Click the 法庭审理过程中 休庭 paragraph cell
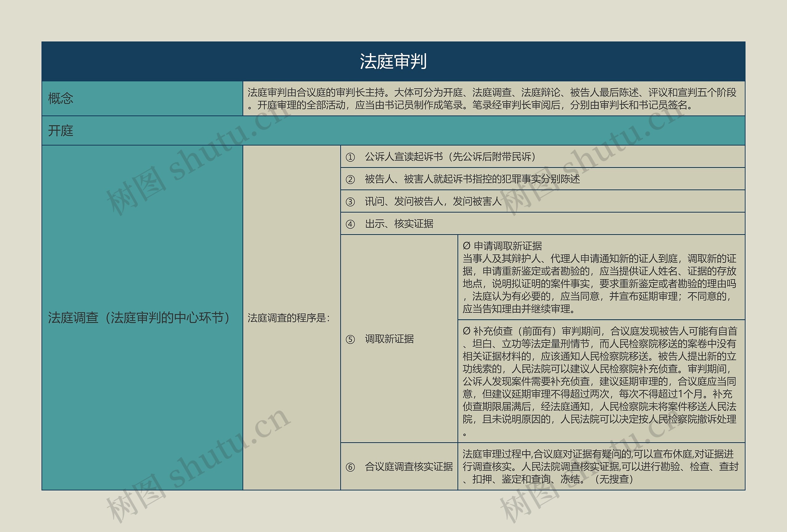 coord(601,466)
